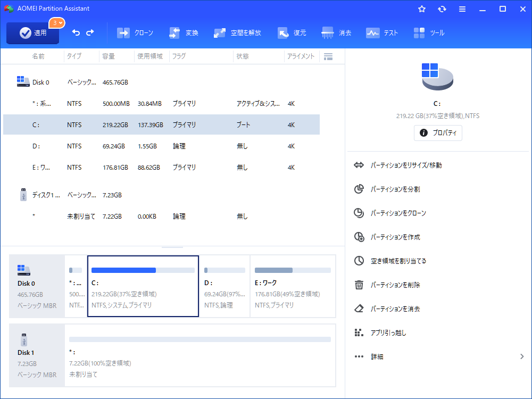The image size is (532, 399).
Task: Click the redo arrow icon
Action: 90,33
